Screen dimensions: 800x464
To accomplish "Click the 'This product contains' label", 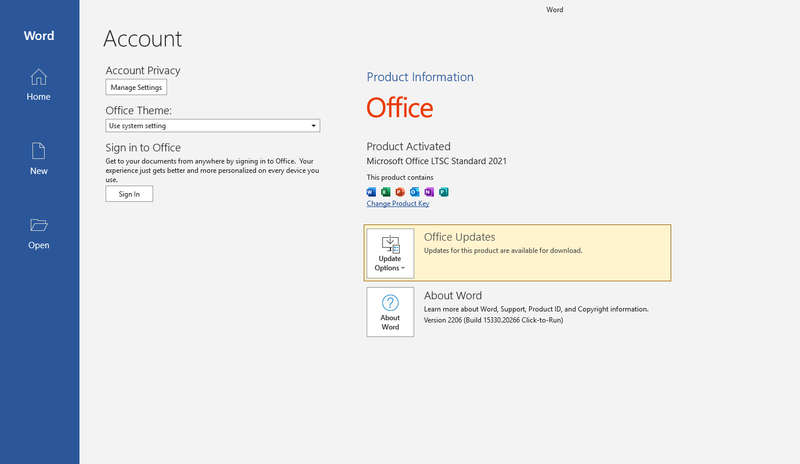I will (400, 177).
